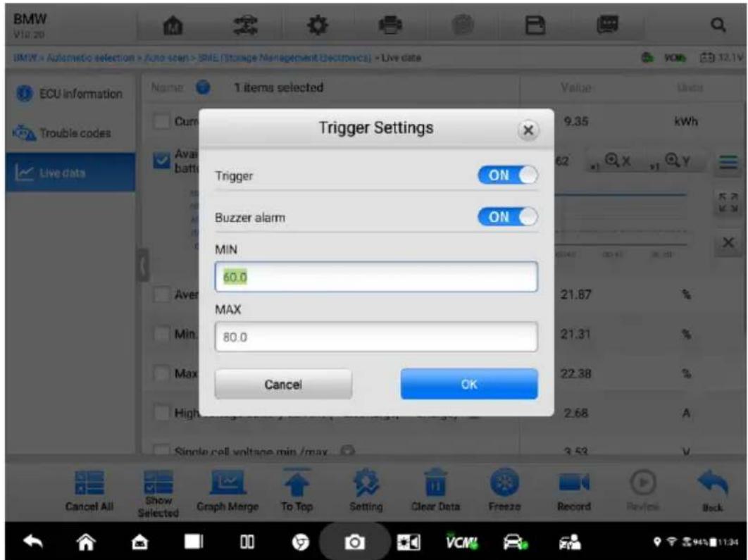Viewport: 748px width, 560px height.
Task: Click the Name info globe icon
Action: [203, 87]
